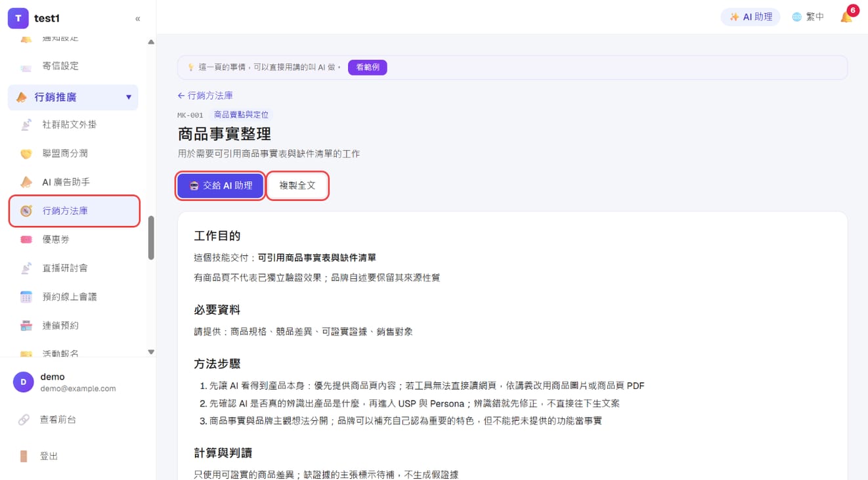Click the MK-001 code label

coord(190,116)
